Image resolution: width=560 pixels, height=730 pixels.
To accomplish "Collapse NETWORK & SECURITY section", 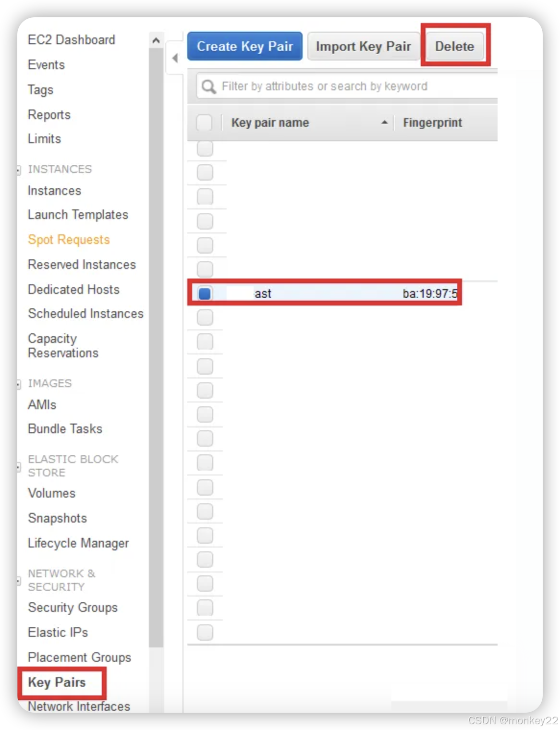I will (x=19, y=581).
